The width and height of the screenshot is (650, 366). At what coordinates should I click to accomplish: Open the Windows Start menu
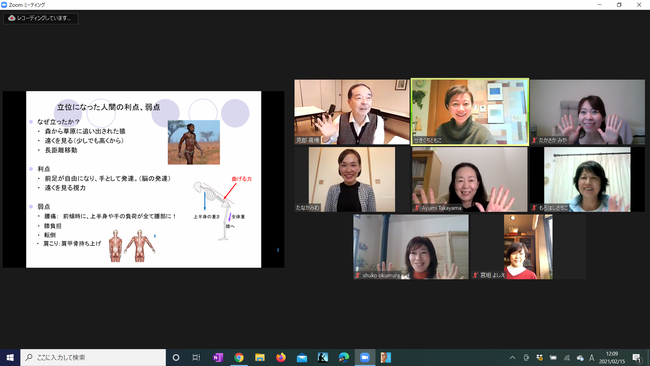10,357
